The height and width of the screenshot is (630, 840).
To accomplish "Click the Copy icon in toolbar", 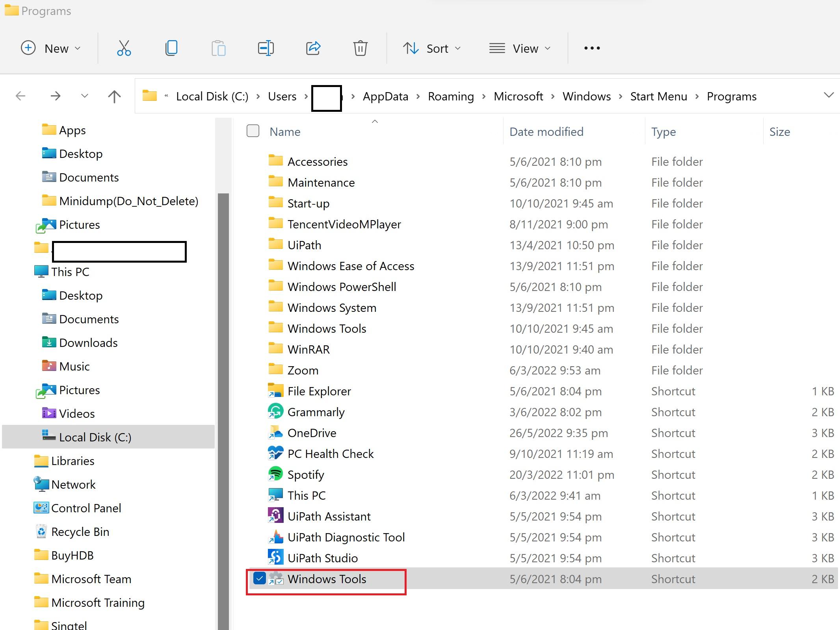I will pyautogui.click(x=171, y=48).
